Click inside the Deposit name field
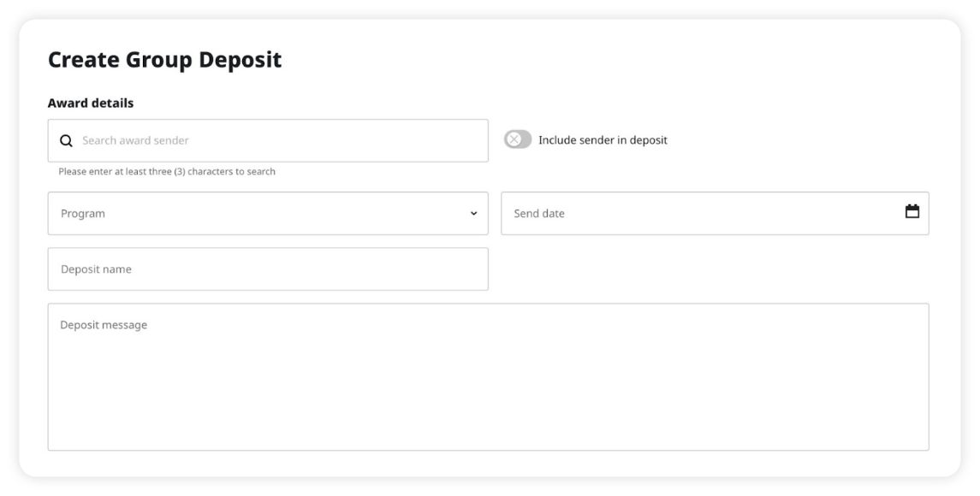 pyautogui.click(x=268, y=269)
